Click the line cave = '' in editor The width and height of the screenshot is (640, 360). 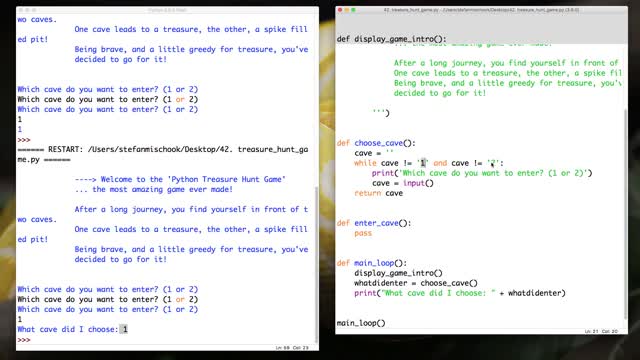click(373, 153)
